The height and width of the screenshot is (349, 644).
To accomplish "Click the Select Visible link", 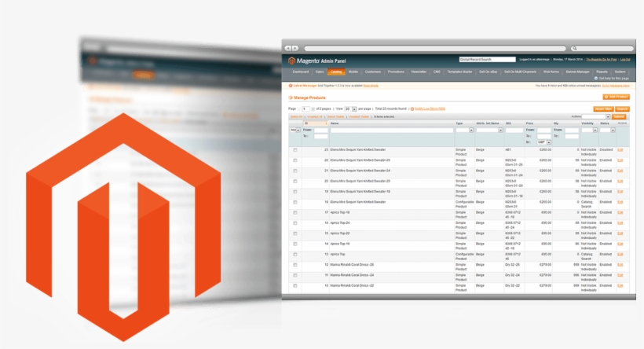I will tap(335, 117).
